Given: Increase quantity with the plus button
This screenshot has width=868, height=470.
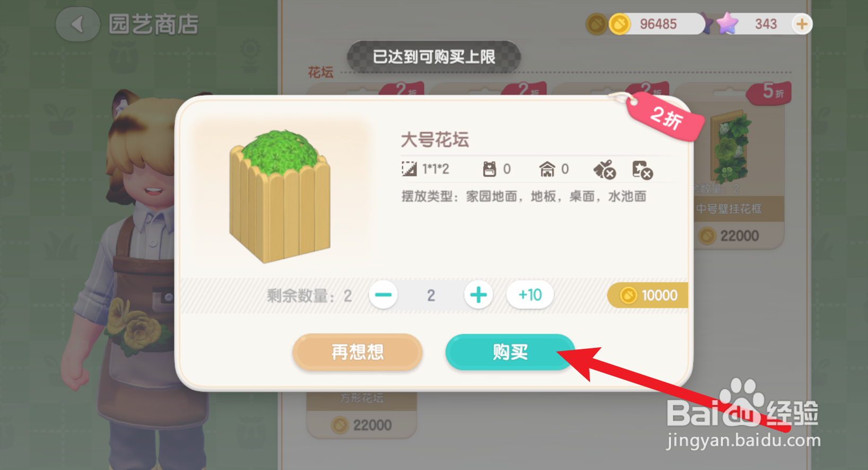Looking at the screenshot, I should (478, 295).
